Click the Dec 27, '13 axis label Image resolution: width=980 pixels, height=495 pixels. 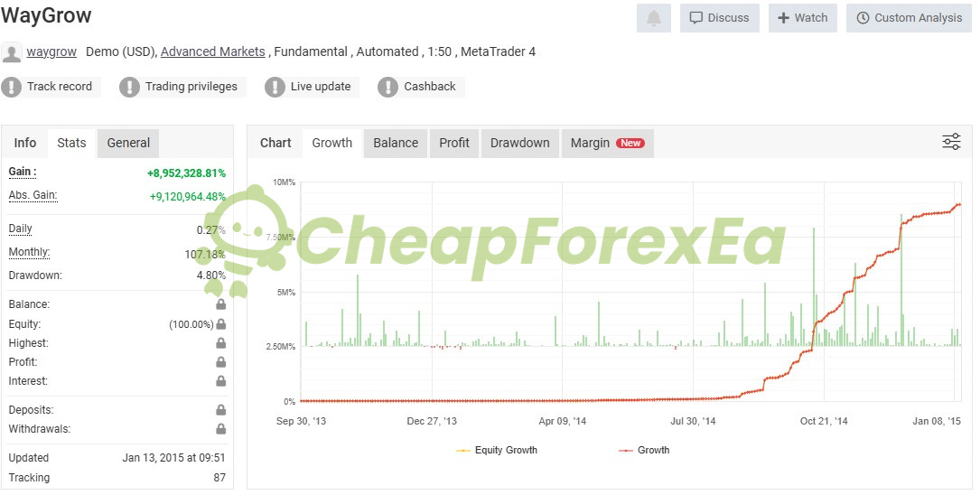pos(432,421)
